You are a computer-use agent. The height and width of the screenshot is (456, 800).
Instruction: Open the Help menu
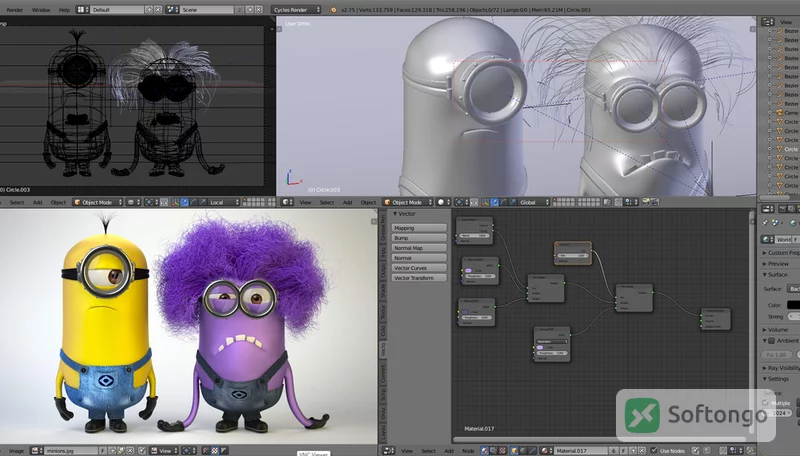pos(64,10)
